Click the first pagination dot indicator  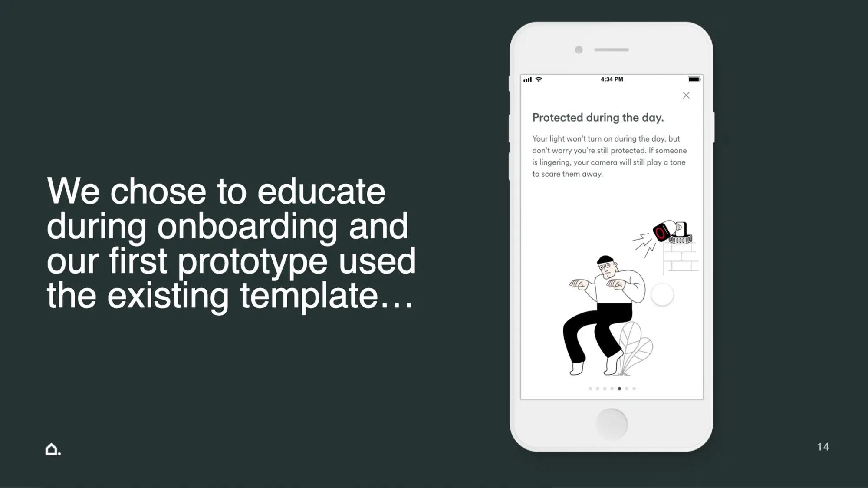(x=590, y=389)
